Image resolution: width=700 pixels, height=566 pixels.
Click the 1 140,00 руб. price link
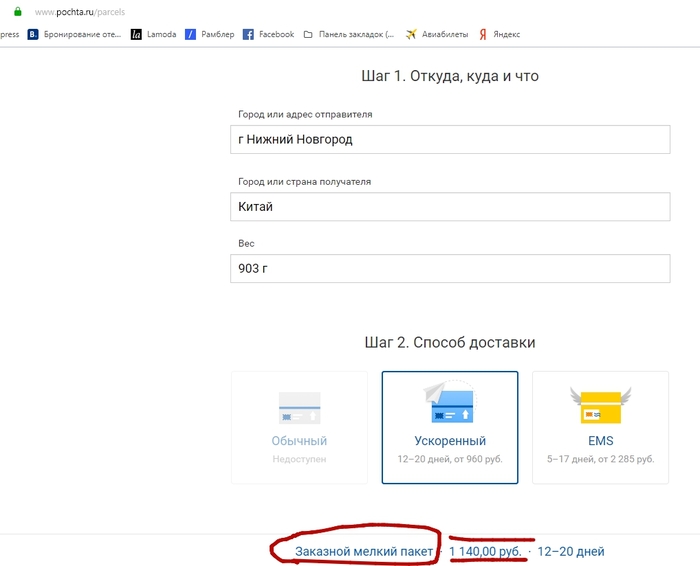(x=485, y=552)
